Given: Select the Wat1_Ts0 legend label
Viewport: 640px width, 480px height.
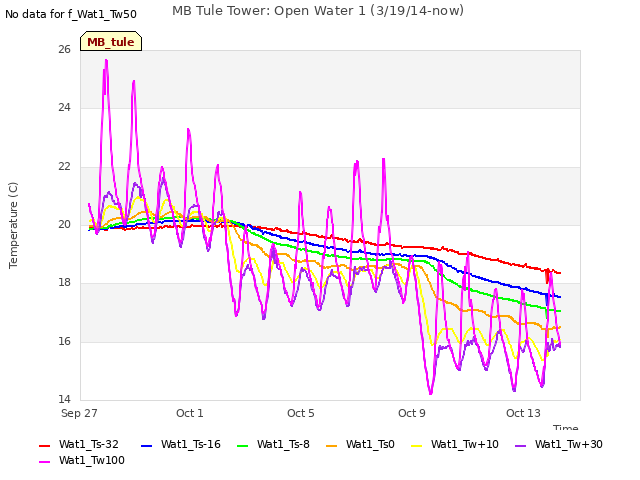Looking at the screenshot, I should (x=370, y=444).
